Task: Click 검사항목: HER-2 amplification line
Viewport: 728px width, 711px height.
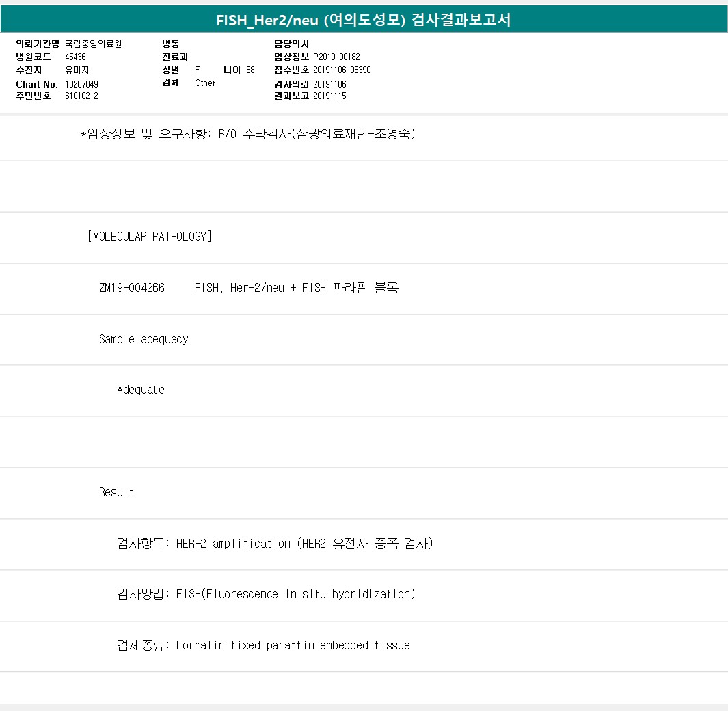Action: point(275,544)
